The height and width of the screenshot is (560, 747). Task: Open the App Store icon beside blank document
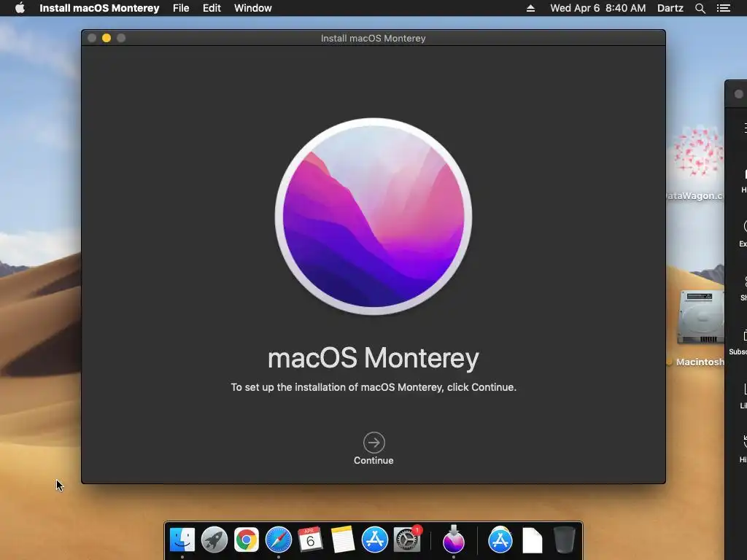(500, 540)
